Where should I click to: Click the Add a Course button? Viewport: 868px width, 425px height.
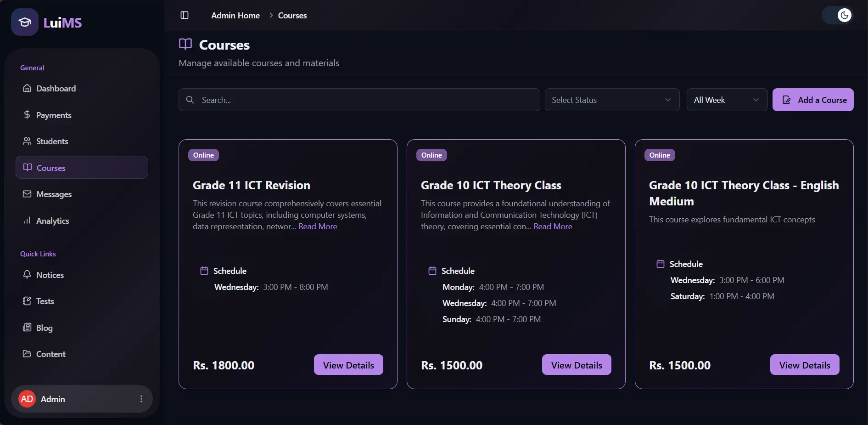click(x=812, y=100)
